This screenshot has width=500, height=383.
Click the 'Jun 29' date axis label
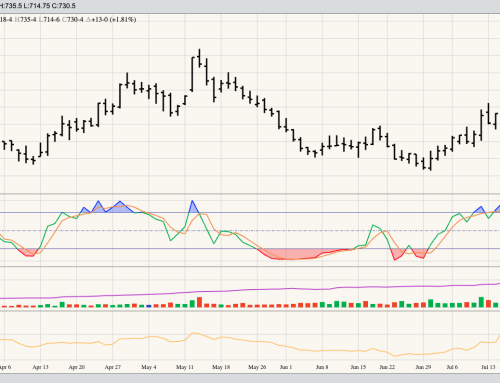click(423, 367)
